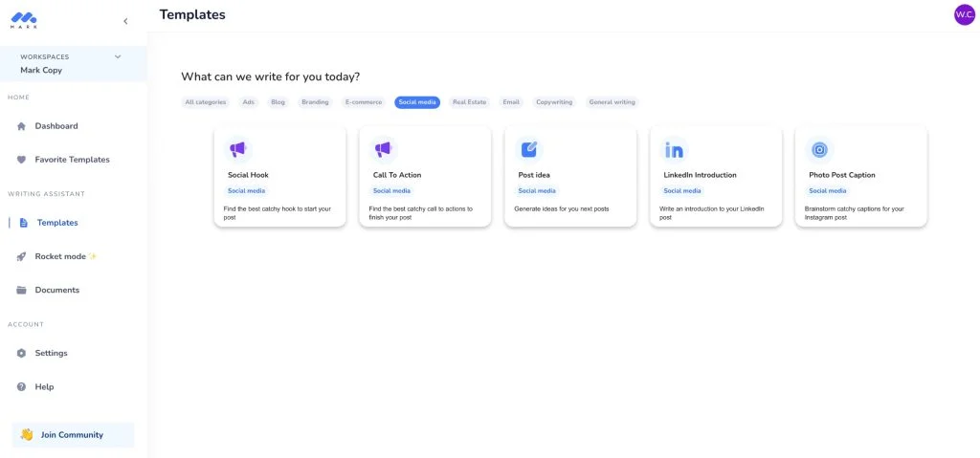Screen dimensions: 980x458
Task: Click the Documents folder icon
Action: pyautogui.click(x=21, y=290)
